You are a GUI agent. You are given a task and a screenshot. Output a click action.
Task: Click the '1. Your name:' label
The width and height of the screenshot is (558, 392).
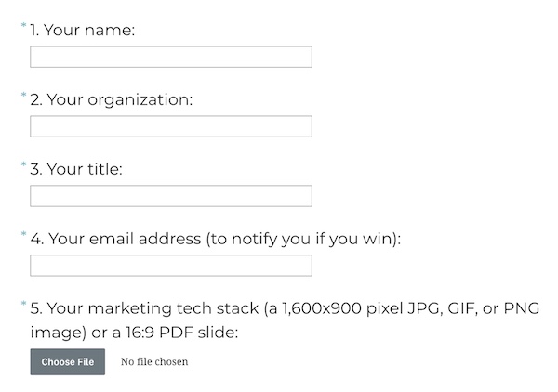(x=83, y=30)
